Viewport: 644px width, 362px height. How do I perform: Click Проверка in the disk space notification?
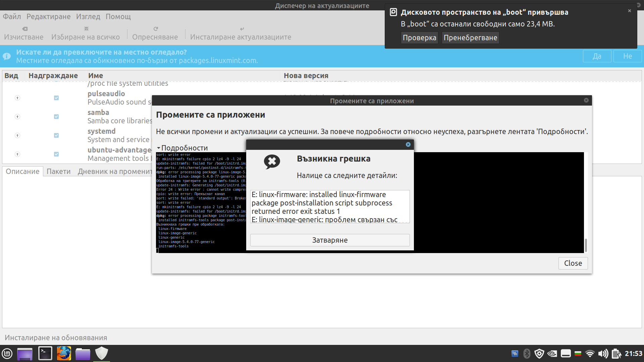click(x=419, y=38)
